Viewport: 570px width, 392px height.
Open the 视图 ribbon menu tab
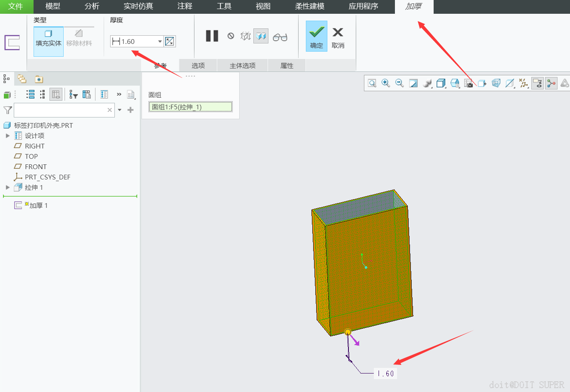pos(263,6)
